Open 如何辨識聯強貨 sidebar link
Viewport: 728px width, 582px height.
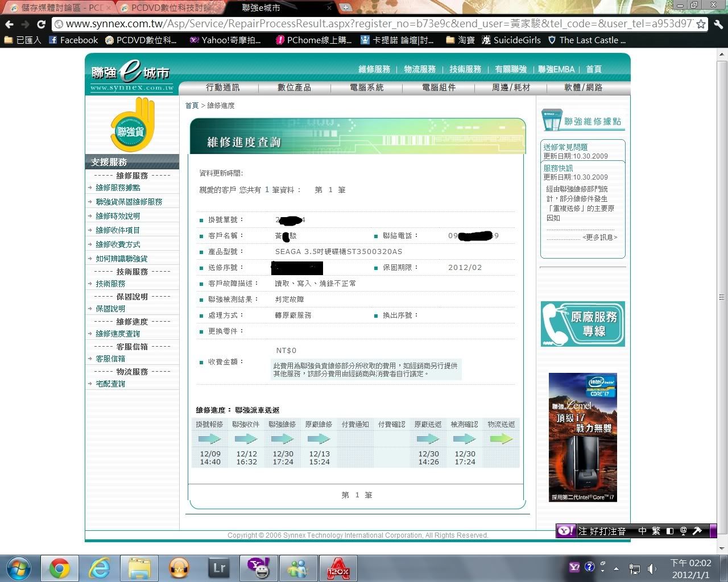coord(122,259)
